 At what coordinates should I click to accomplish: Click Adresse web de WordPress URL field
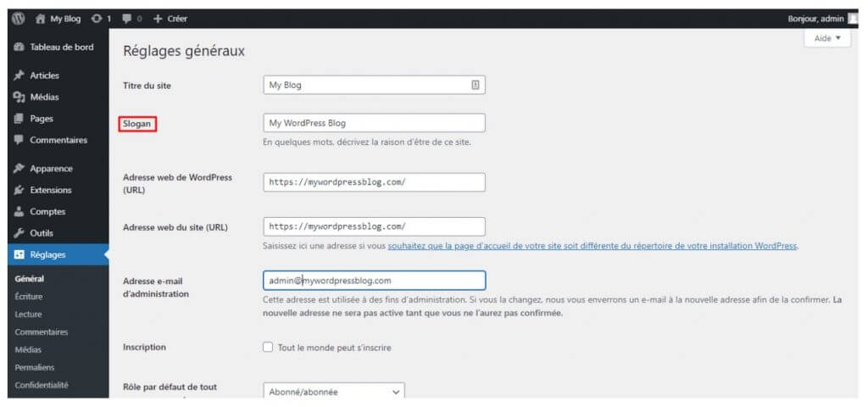point(374,182)
